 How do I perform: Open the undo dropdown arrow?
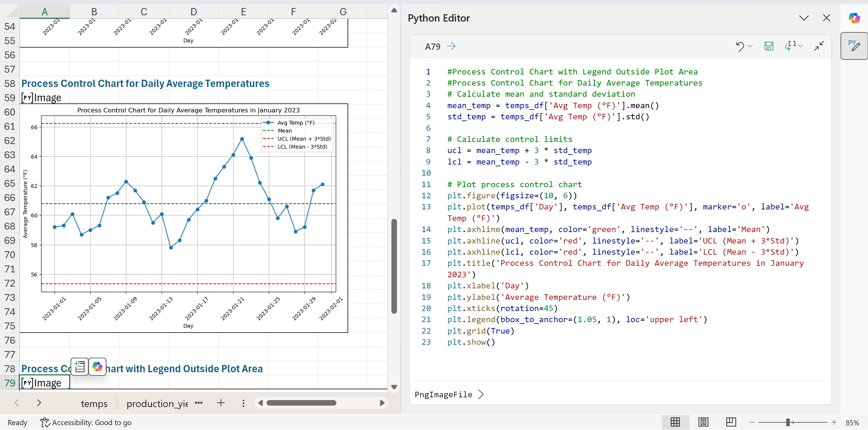750,46
